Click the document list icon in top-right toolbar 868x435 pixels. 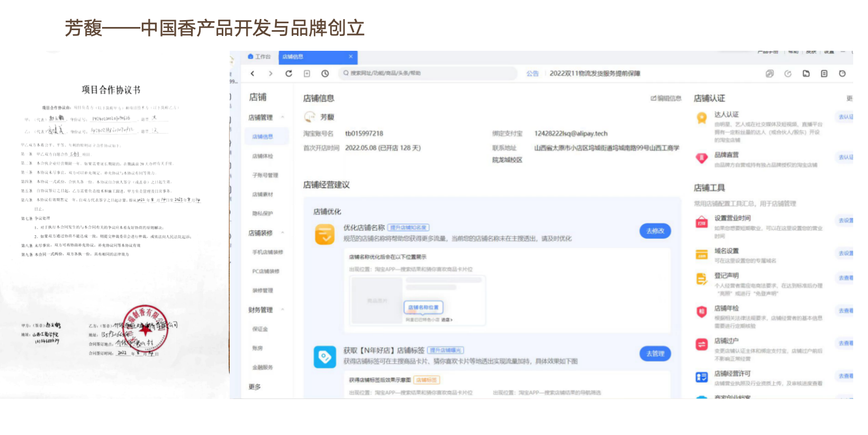click(x=824, y=74)
